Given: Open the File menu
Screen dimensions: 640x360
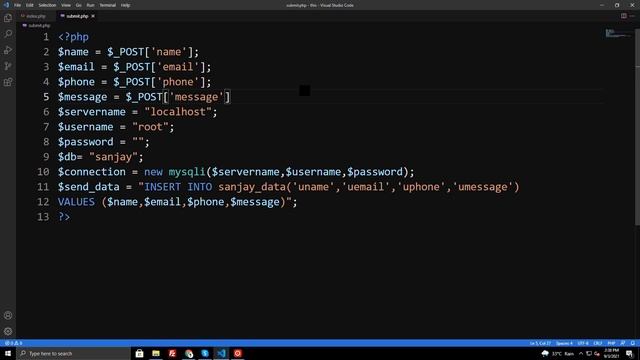Looking at the screenshot, I should pos(18,5).
